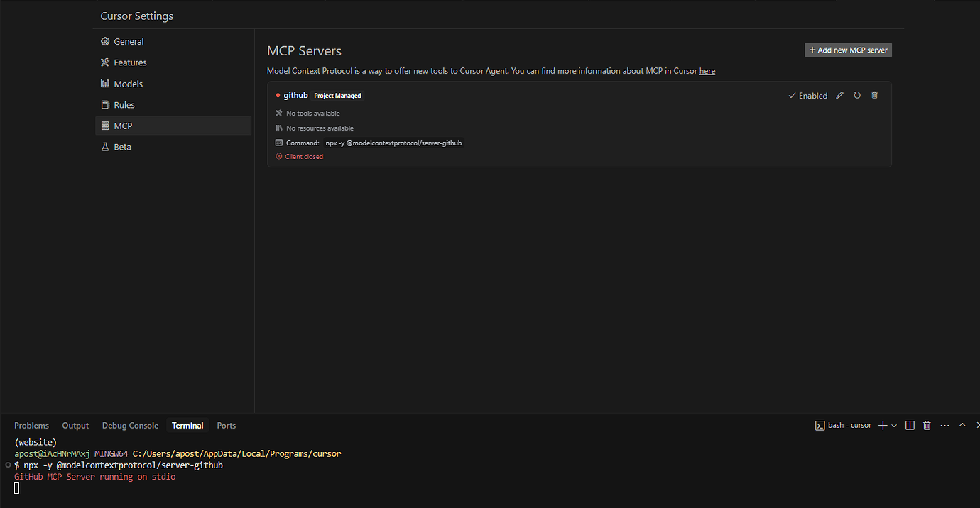Open the General settings section
The width and height of the screenshot is (980, 508).
(x=173, y=41)
